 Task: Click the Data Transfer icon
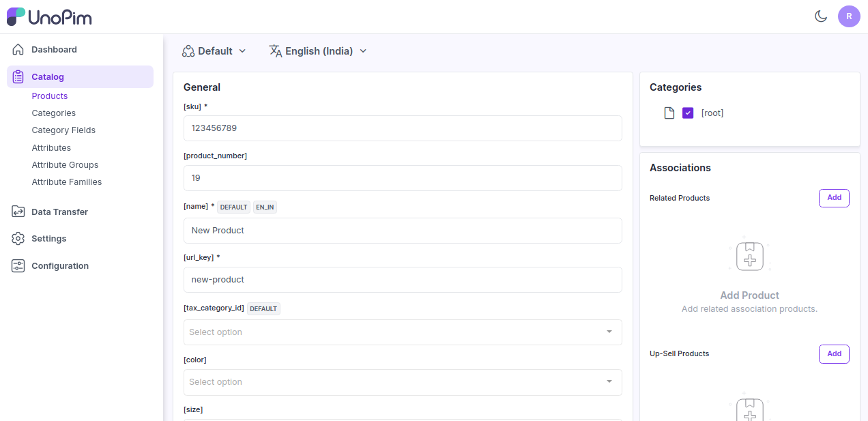(x=18, y=212)
